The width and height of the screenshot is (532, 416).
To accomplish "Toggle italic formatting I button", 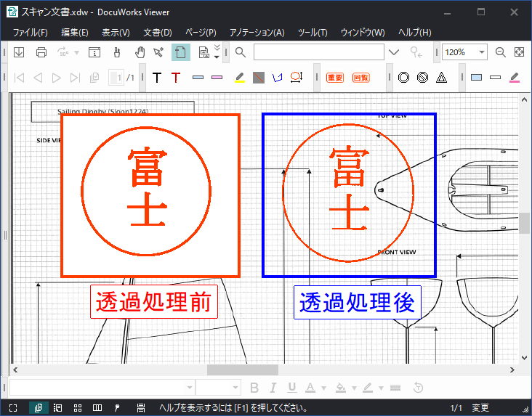I will [x=273, y=388].
